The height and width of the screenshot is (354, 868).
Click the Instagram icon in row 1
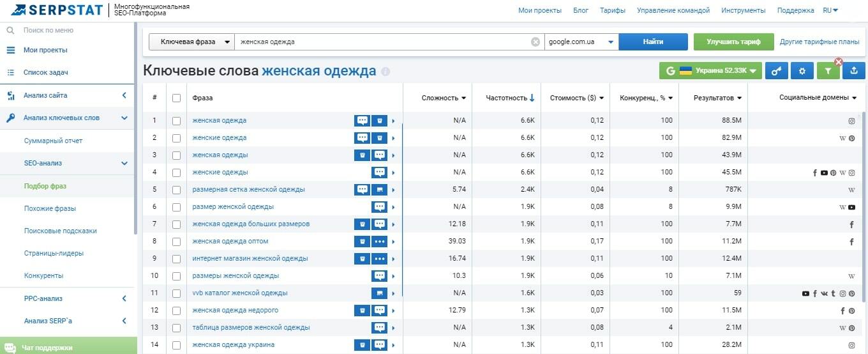click(x=851, y=121)
